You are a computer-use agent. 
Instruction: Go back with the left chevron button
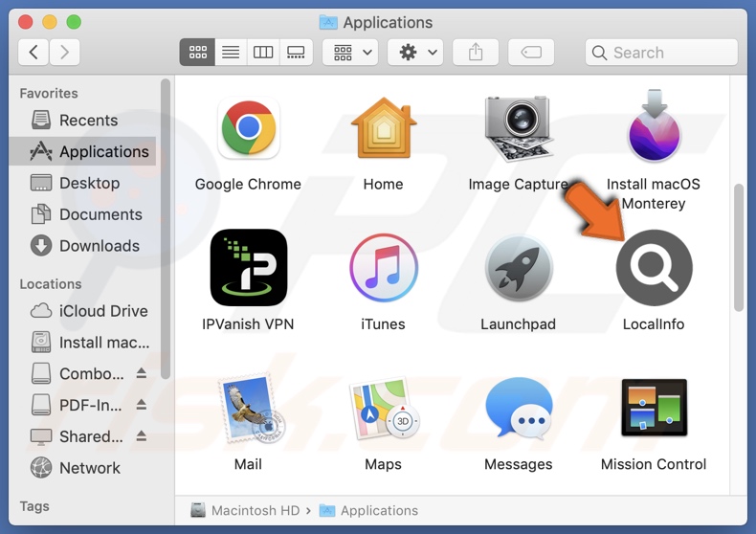[x=33, y=52]
